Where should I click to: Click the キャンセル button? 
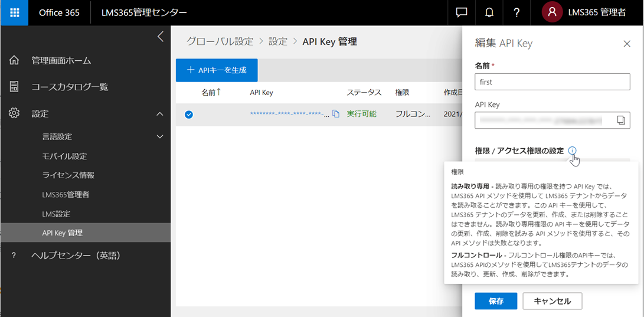coord(553,301)
